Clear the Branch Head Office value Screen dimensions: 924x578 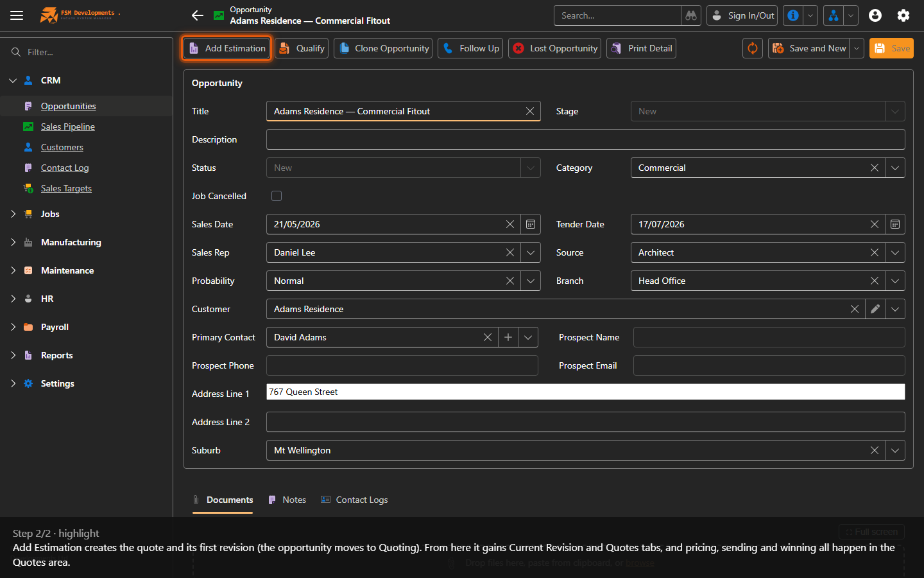[x=875, y=281]
